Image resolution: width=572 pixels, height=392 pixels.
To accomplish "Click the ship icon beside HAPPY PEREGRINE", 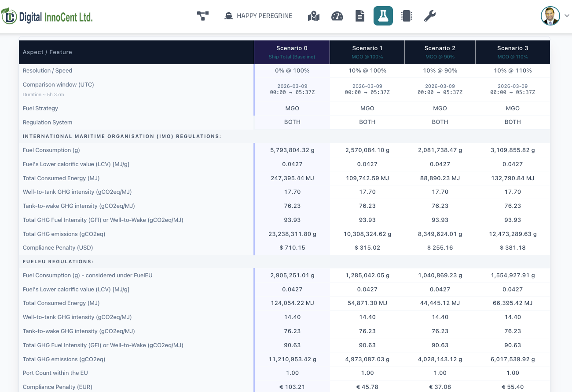I will [x=229, y=16].
